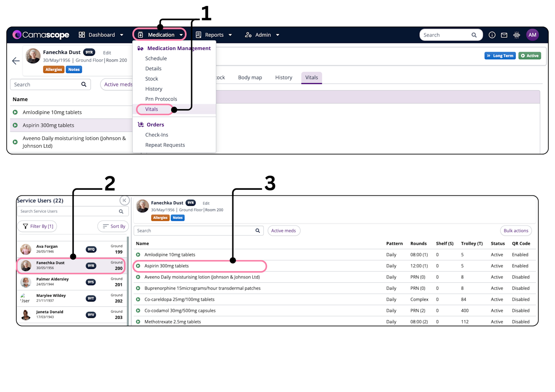
Task: Choose Stock in the Medication menu
Action: 152,79
